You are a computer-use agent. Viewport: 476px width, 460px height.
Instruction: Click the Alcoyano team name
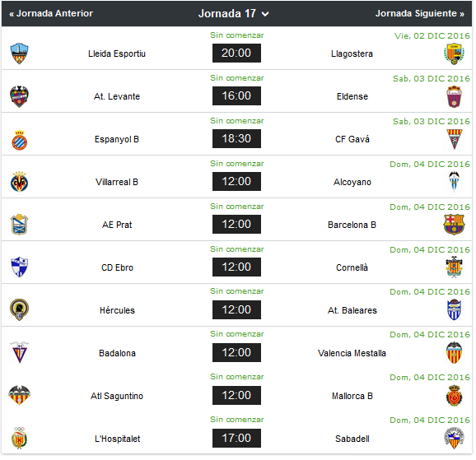pyautogui.click(x=352, y=182)
